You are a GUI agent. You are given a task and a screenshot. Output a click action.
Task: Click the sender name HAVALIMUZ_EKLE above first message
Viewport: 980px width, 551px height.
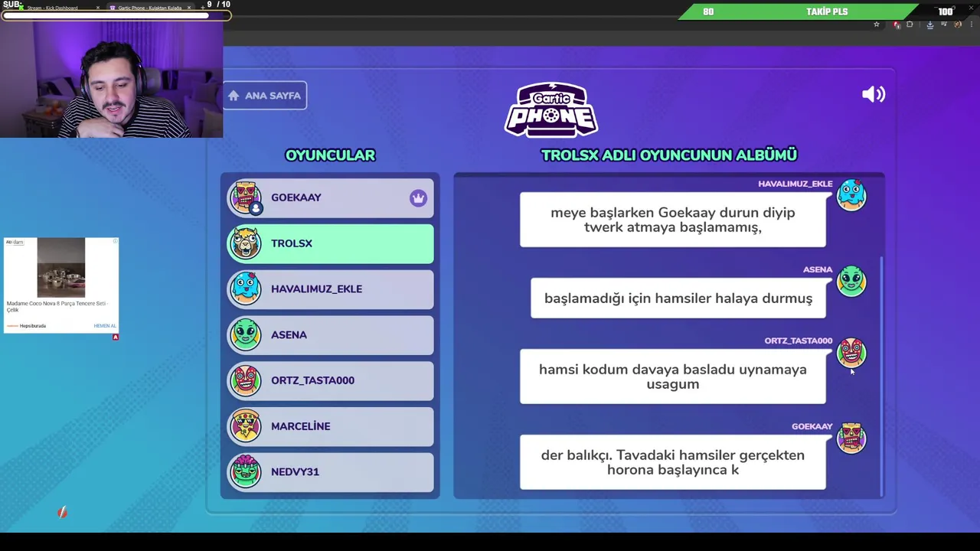[795, 184]
